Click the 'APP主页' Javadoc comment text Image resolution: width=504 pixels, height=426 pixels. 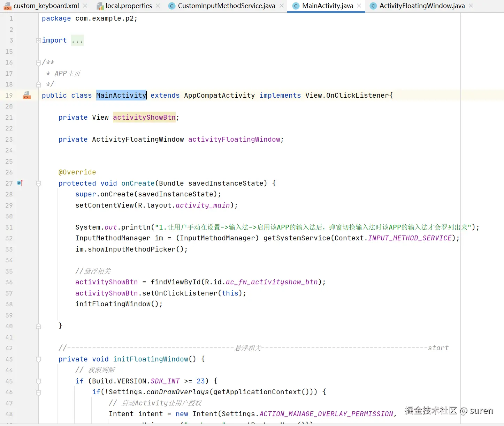click(68, 73)
